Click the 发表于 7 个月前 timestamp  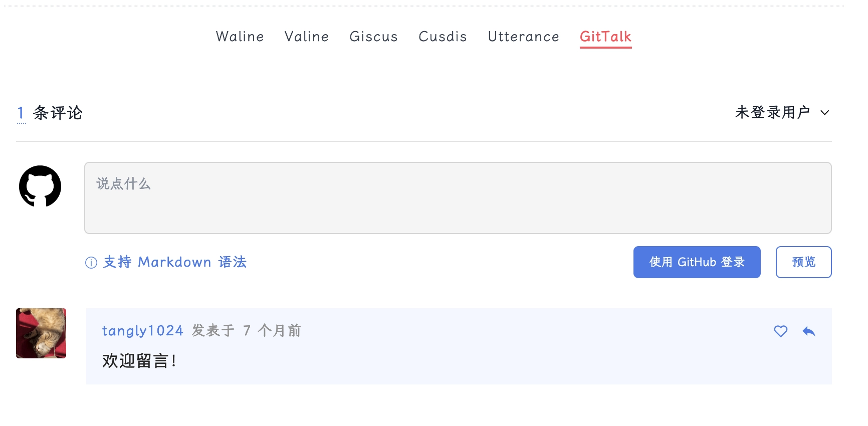point(247,331)
